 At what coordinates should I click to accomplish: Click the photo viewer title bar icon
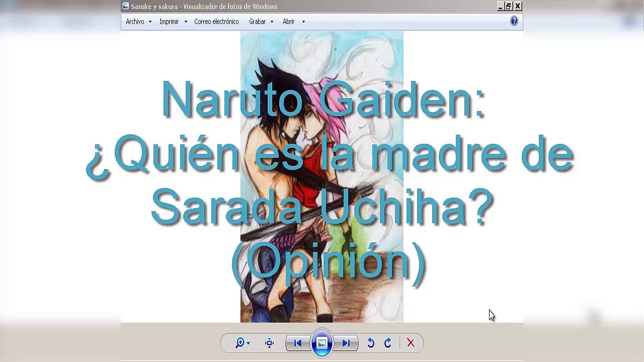126,6
